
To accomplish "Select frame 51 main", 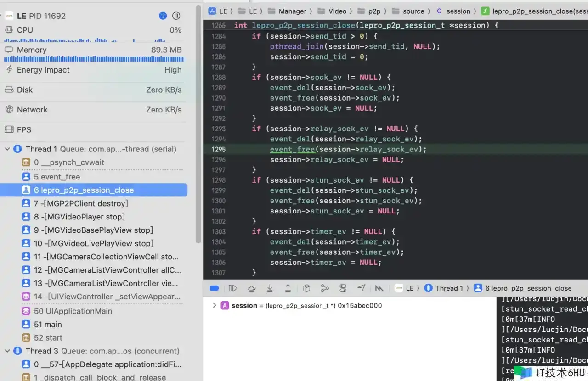I will click(94, 324).
